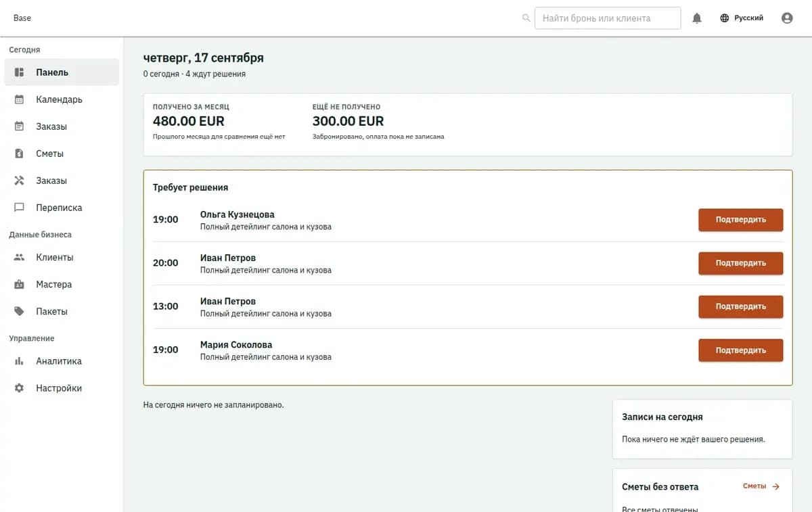
Task: Click the 13:00 time in the list
Action: (166, 306)
